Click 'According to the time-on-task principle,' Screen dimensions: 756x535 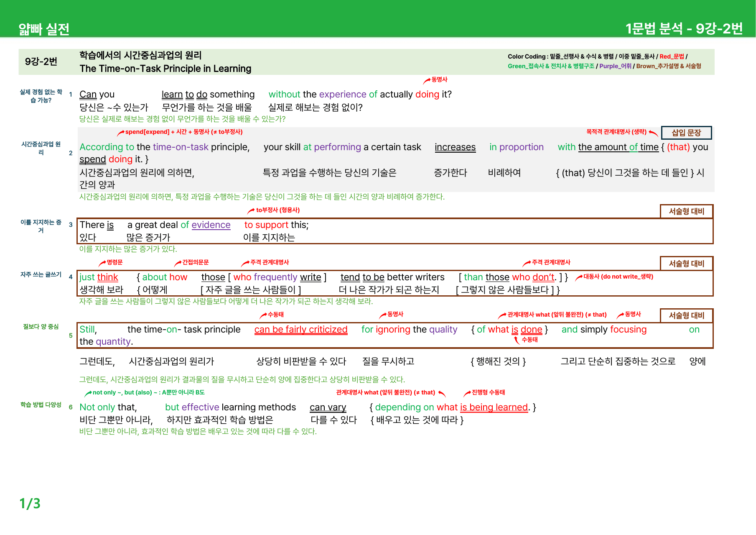[x=165, y=147]
